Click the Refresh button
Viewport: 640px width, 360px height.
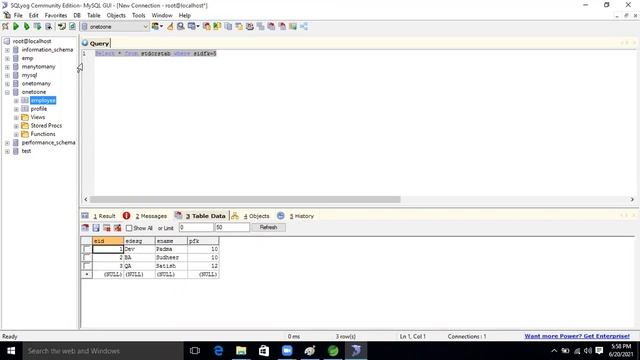[x=268, y=227]
